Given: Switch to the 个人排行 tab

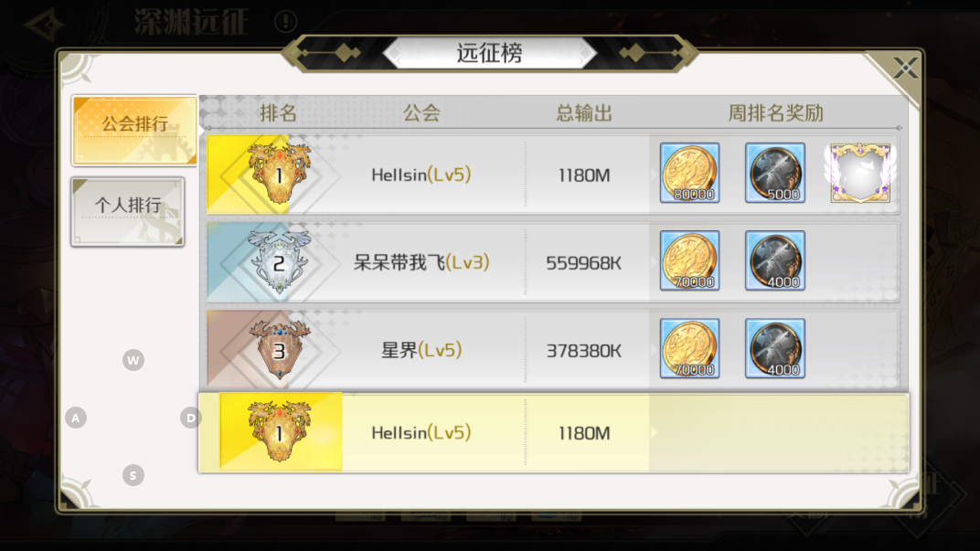Looking at the screenshot, I should (x=127, y=212).
